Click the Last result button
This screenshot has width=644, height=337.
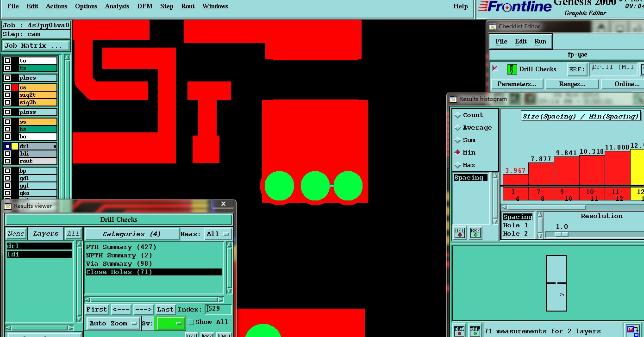coord(165,310)
